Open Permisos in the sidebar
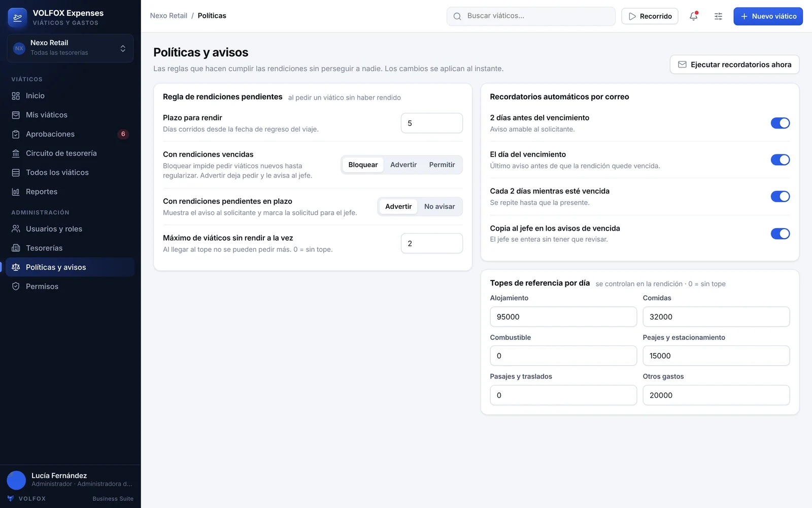The image size is (812, 508). [x=71, y=287]
